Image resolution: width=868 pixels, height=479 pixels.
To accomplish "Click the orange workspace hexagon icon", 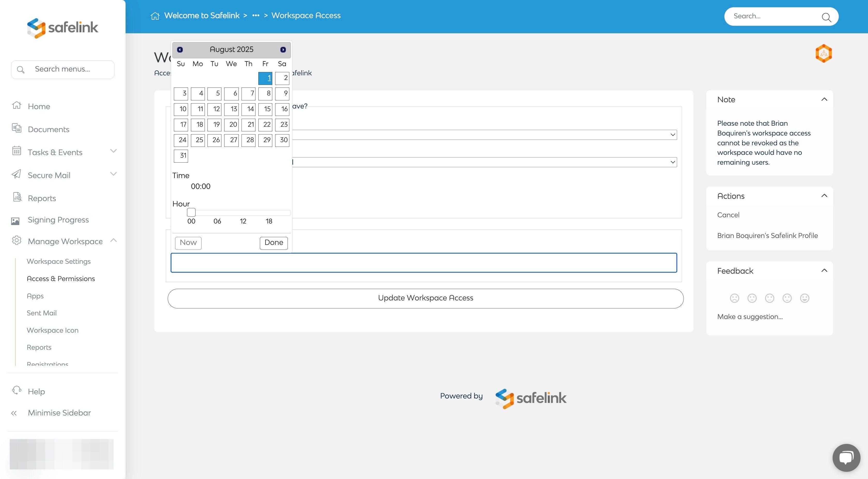I will click(x=824, y=53).
